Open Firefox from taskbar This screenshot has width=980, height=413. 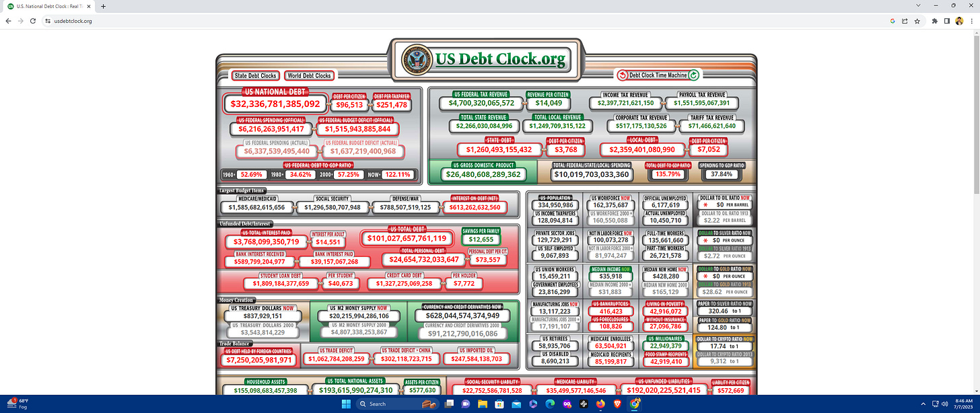[600, 404]
